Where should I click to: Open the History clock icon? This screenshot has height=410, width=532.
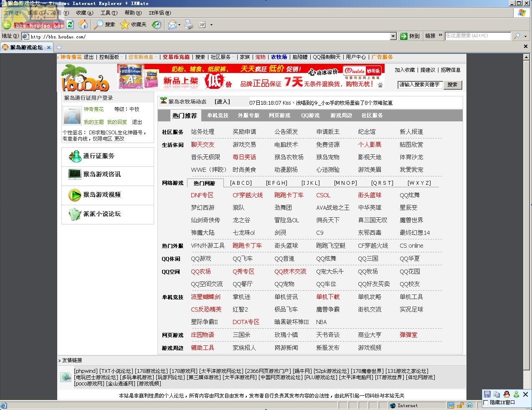[x=156, y=25]
